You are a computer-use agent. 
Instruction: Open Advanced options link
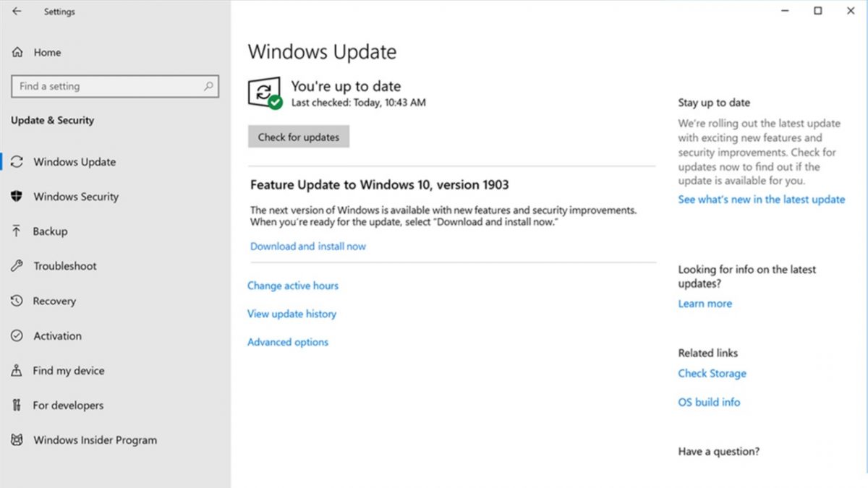pyautogui.click(x=288, y=342)
